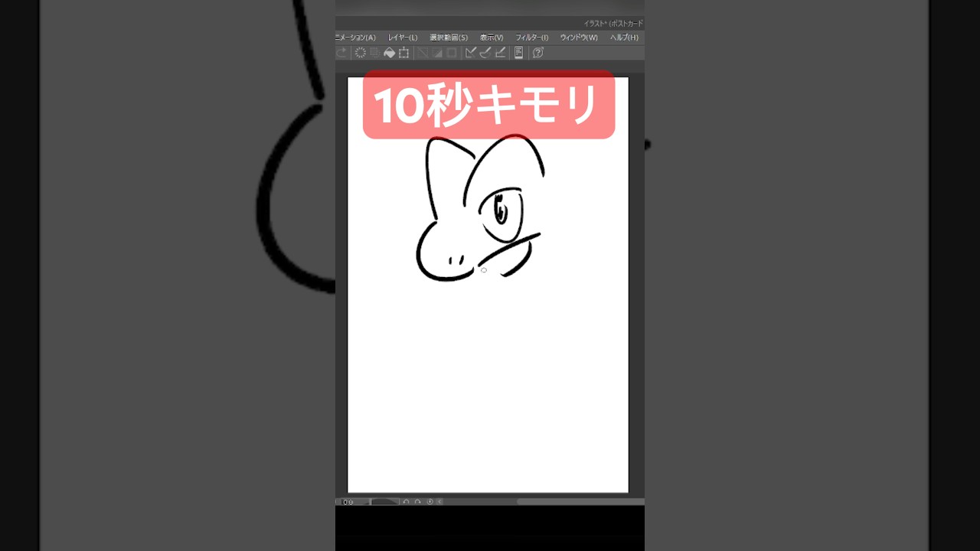Rotate the canvas counterclockwise

click(x=405, y=501)
